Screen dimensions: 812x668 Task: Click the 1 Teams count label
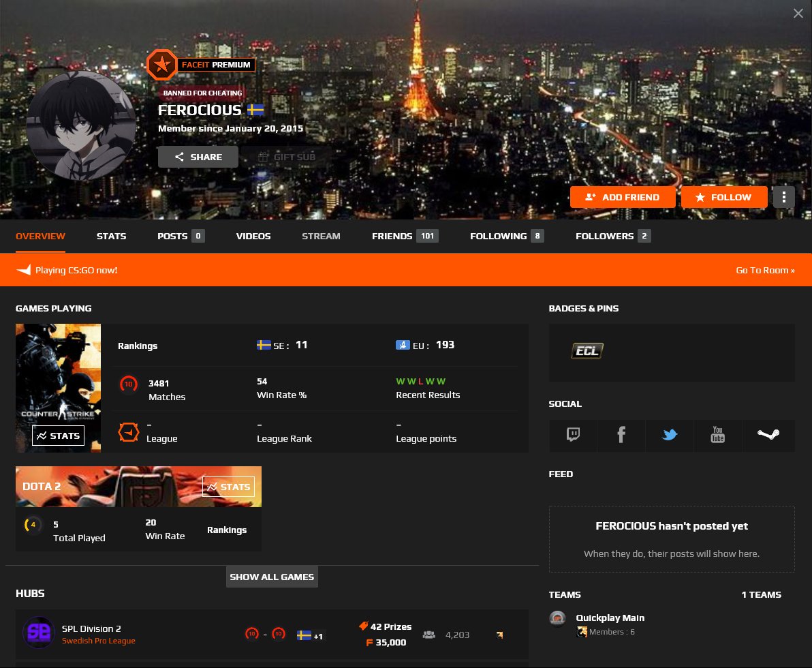[x=762, y=594]
